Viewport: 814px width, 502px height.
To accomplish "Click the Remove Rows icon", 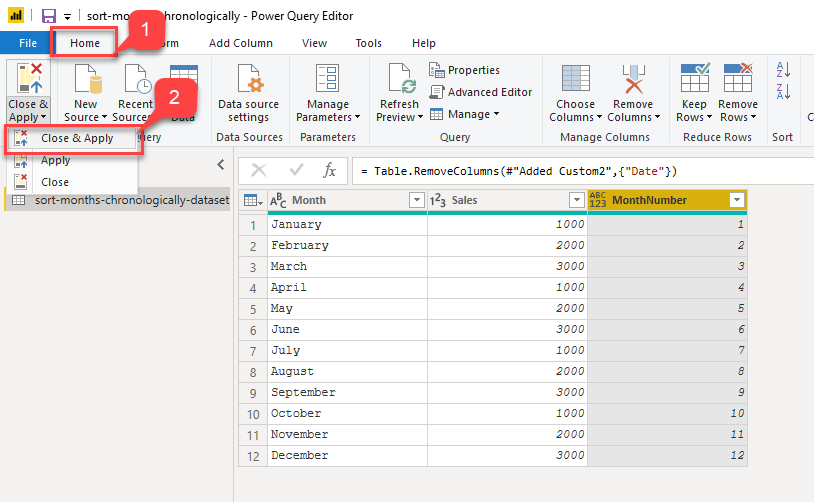I will [737, 80].
